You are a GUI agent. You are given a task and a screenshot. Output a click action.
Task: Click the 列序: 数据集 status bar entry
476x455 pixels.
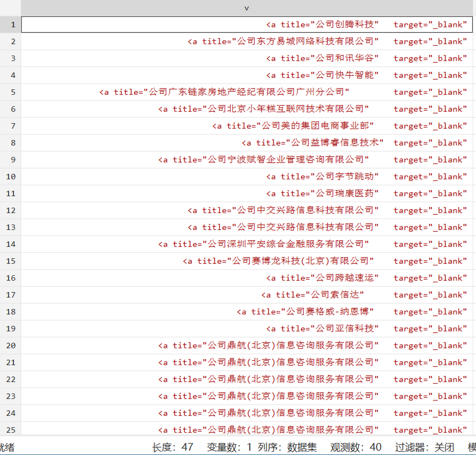click(287, 447)
